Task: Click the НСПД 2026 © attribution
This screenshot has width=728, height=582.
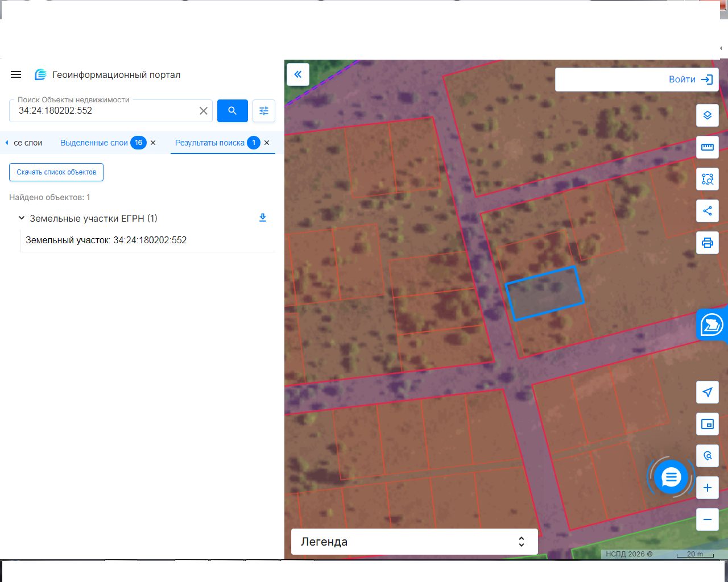Action: pyautogui.click(x=629, y=554)
